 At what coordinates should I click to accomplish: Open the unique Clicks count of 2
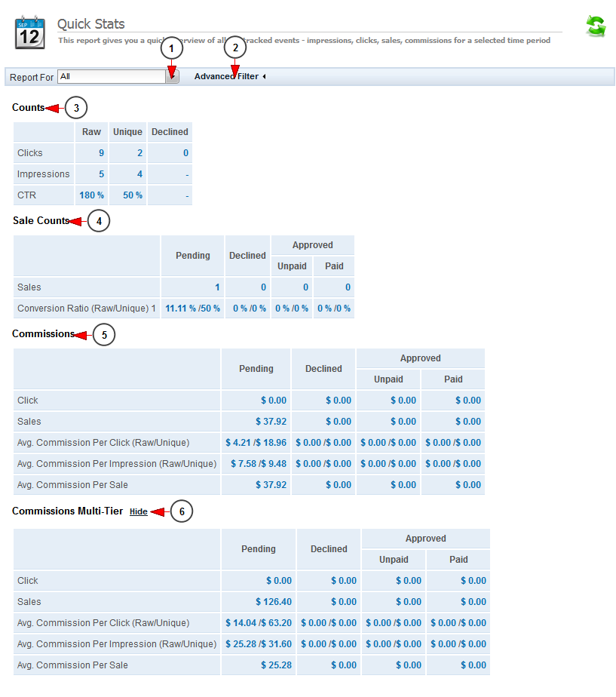tap(139, 153)
